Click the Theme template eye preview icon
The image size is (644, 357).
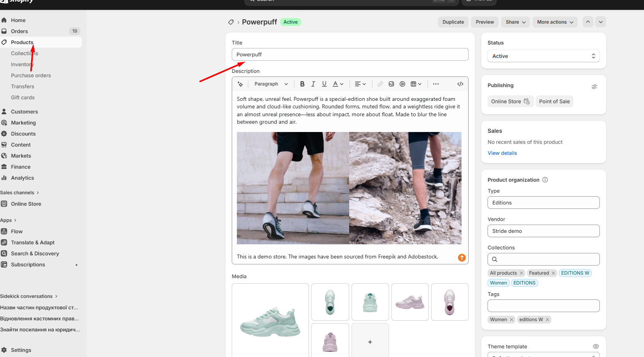596,346
